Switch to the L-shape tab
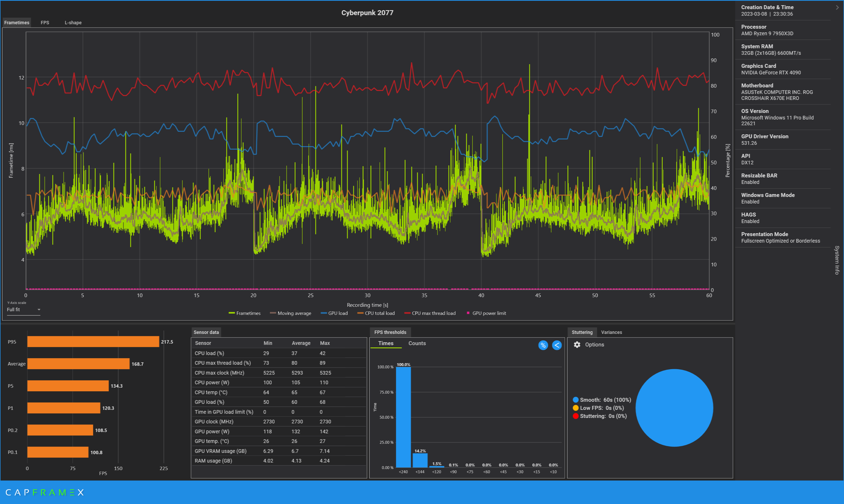The image size is (844, 504). pyautogui.click(x=73, y=22)
